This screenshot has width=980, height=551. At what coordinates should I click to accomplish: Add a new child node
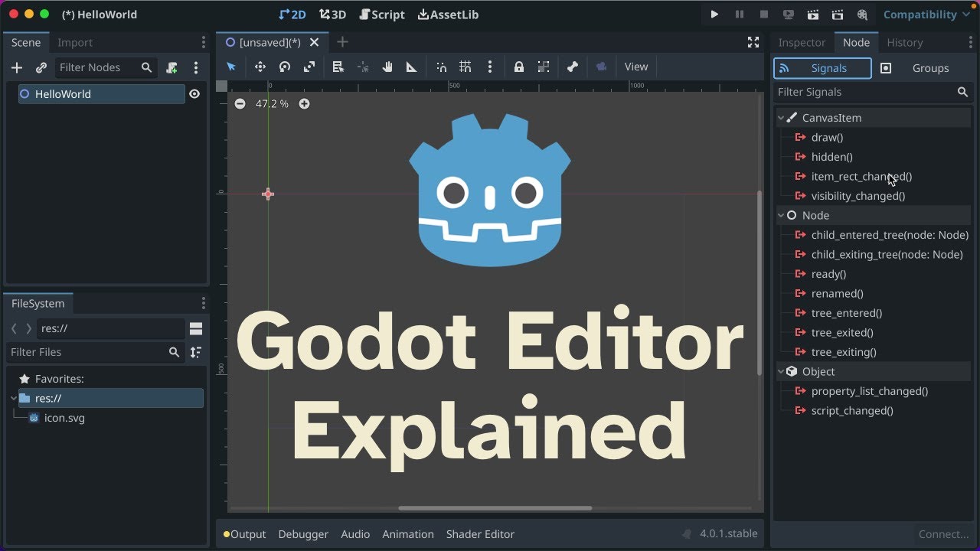point(17,68)
